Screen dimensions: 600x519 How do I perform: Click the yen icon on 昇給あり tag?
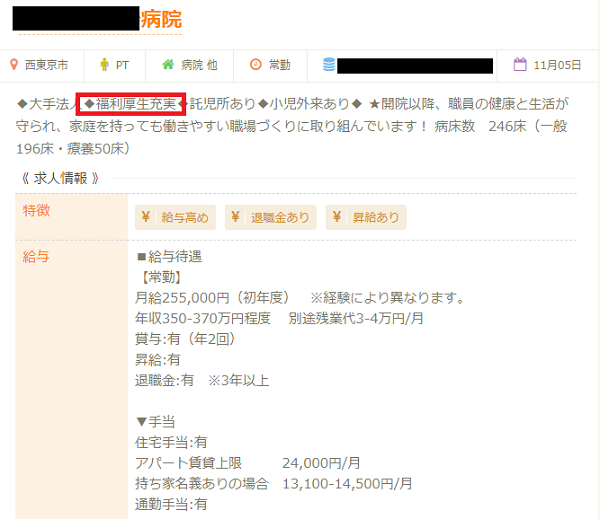(337, 217)
